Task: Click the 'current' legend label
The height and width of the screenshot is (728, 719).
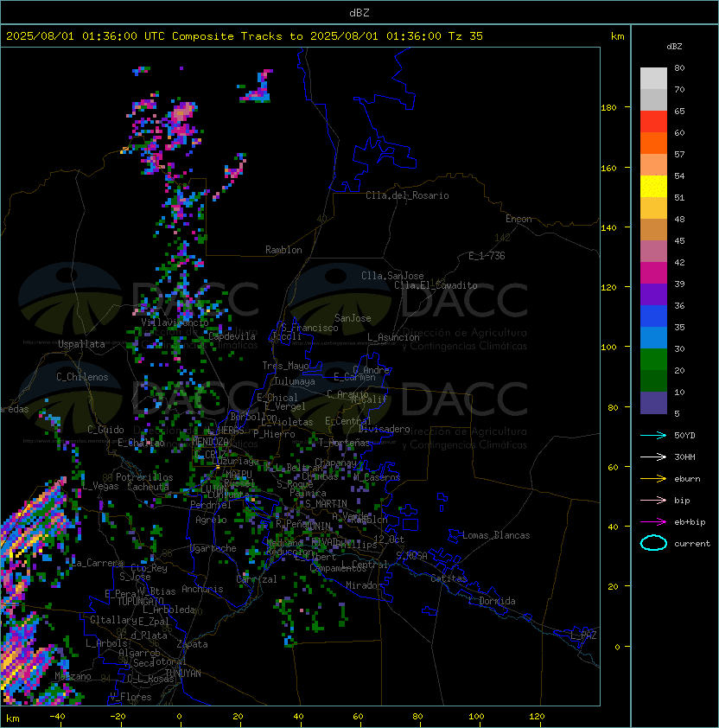Action: coord(692,544)
